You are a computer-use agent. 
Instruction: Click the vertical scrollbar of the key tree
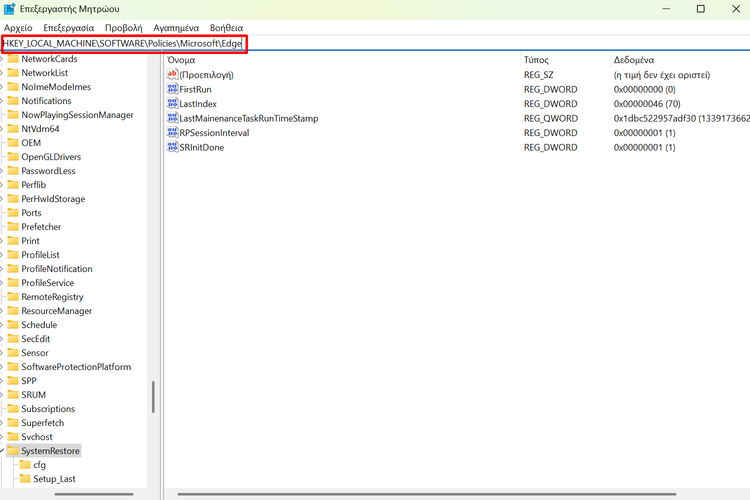tap(153, 397)
